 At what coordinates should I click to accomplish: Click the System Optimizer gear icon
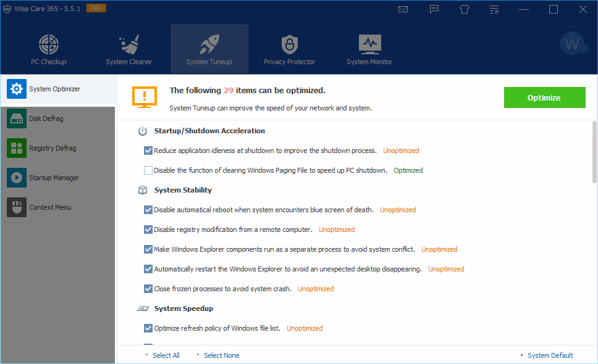pos(17,89)
